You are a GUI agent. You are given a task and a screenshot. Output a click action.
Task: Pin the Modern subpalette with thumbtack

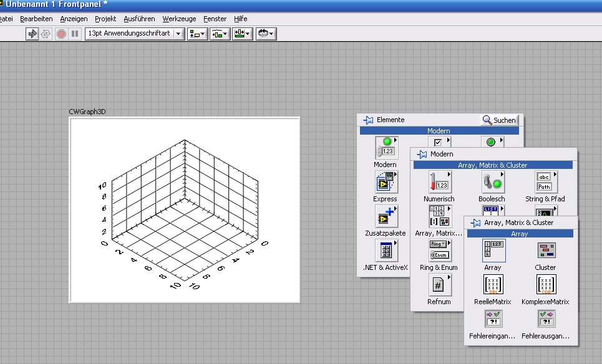(x=422, y=154)
